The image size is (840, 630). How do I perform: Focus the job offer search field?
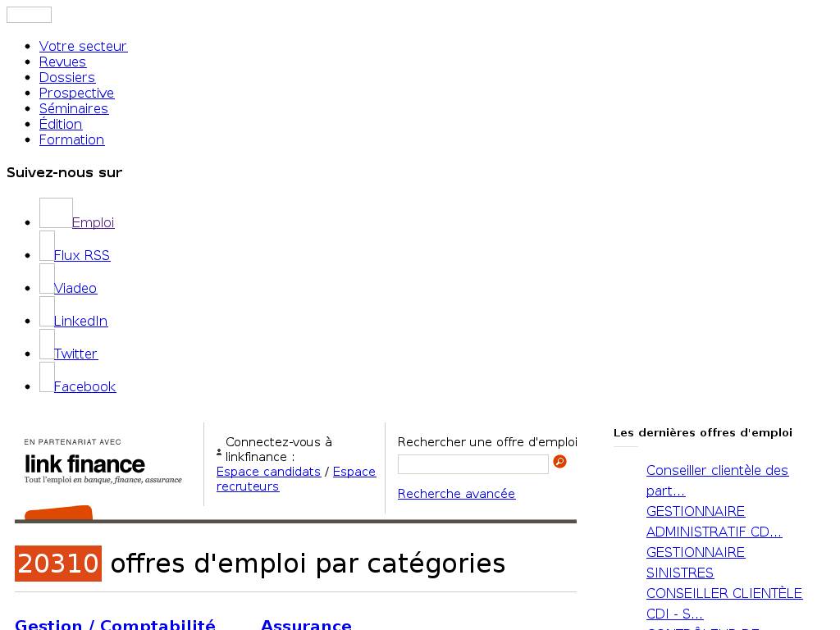pyautogui.click(x=472, y=464)
